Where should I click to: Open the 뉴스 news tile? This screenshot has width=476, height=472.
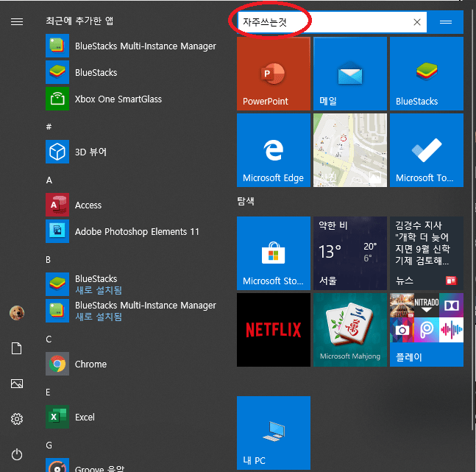(427, 253)
